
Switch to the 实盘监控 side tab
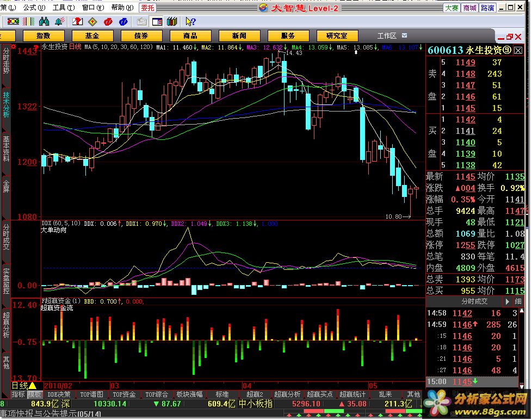[x=6, y=281]
